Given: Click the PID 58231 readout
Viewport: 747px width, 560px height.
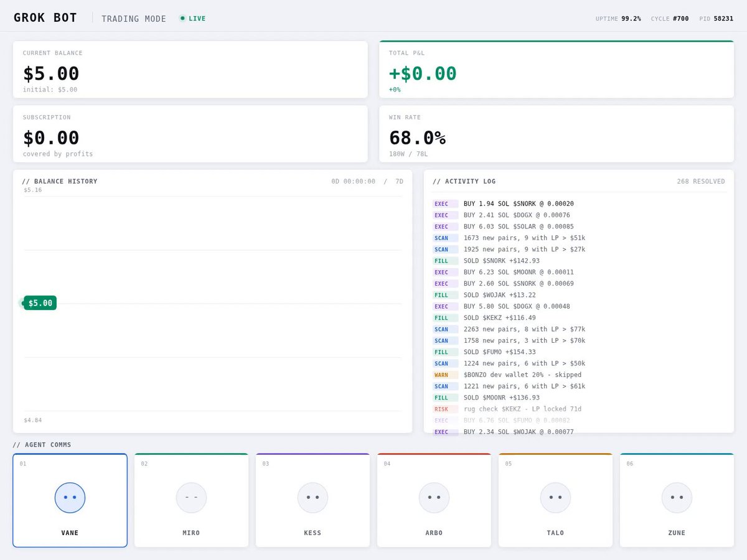Looking at the screenshot, I should coord(716,19).
